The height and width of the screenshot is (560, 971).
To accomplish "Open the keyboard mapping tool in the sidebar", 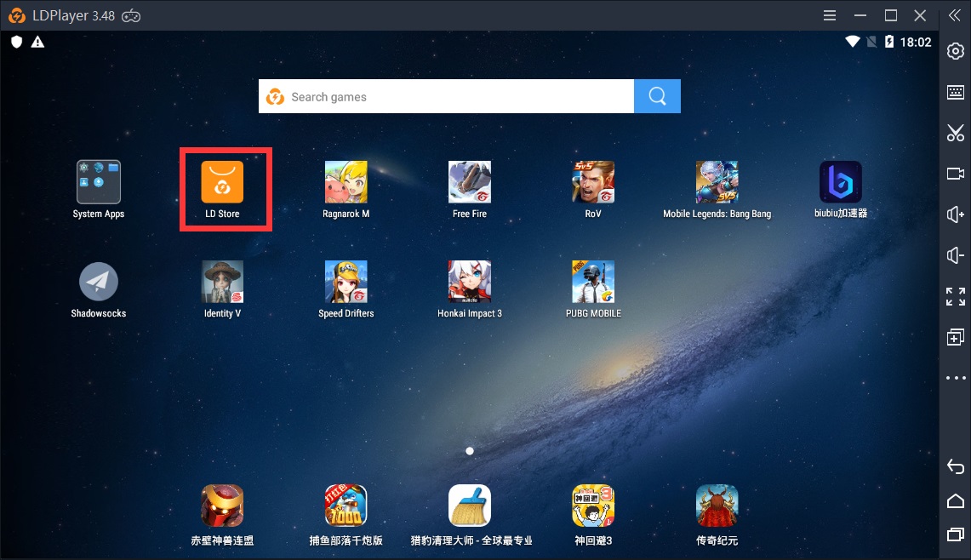I will [x=956, y=92].
